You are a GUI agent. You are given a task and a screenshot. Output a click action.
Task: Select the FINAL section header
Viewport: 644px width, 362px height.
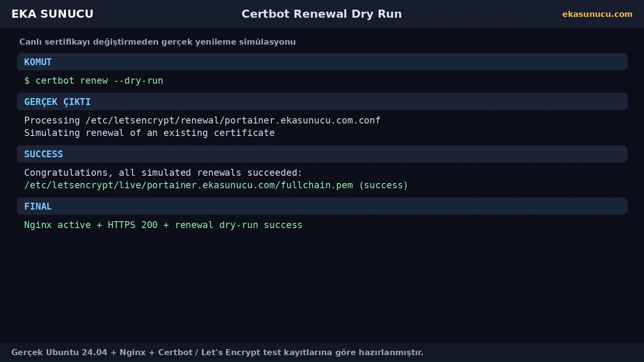point(322,206)
